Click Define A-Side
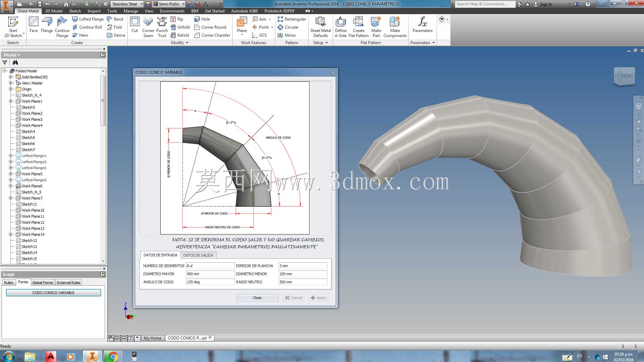Viewport: 644px width, 362px height. [x=341, y=27]
